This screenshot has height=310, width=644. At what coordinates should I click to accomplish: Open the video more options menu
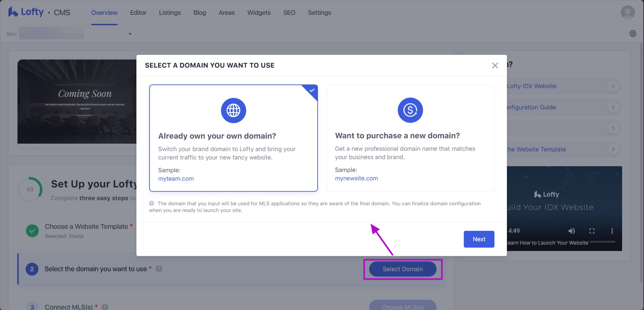click(612, 231)
